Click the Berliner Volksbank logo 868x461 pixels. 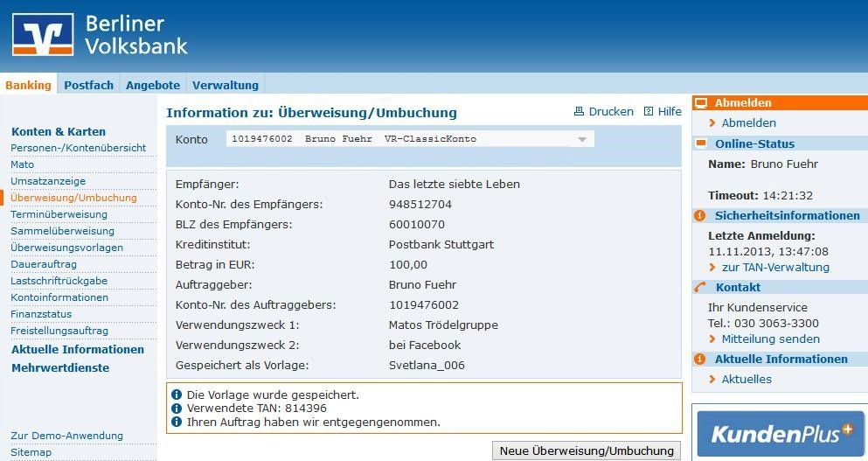(100, 35)
